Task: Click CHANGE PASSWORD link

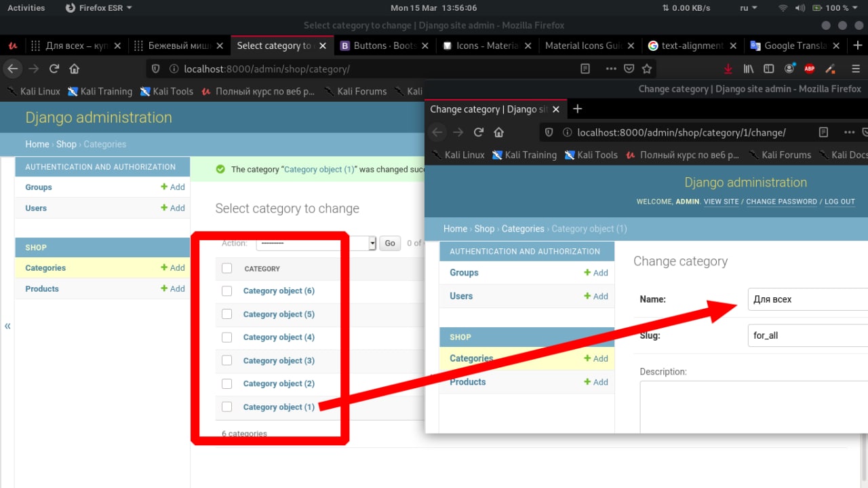Action: 781,202
